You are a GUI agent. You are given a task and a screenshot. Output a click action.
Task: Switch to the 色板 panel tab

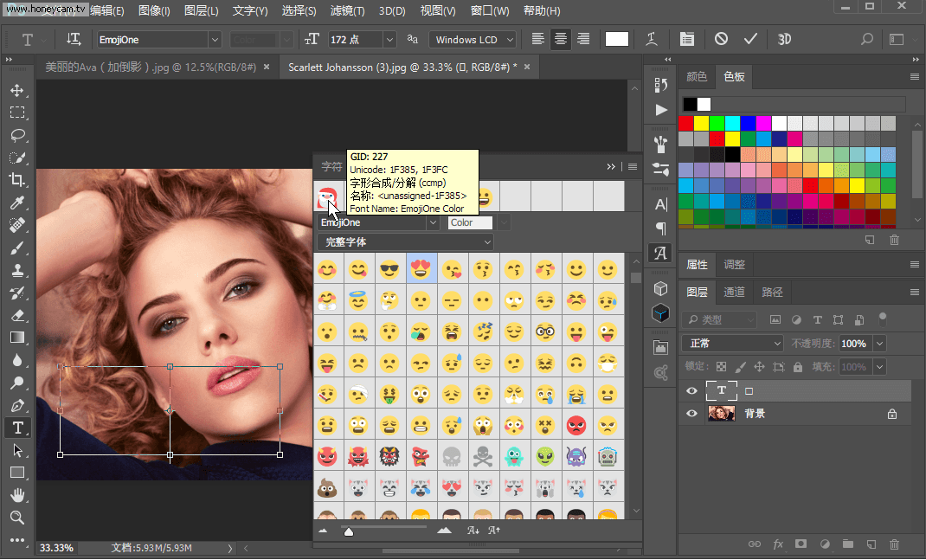733,76
